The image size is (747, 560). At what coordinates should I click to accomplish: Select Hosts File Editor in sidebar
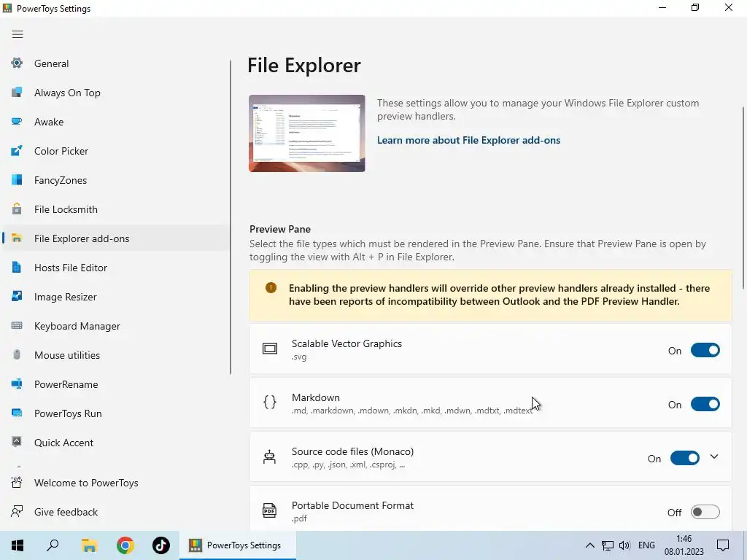(x=116, y=268)
